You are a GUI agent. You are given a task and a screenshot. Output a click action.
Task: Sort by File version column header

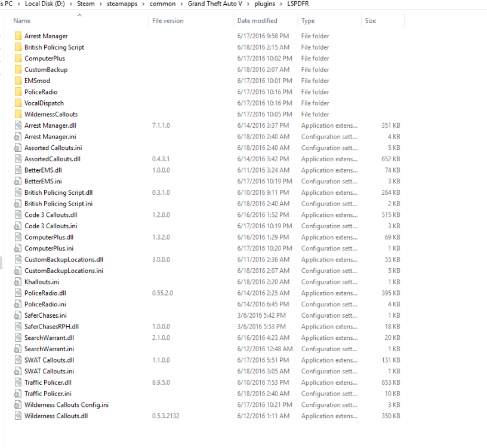pyautogui.click(x=168, y=21)
